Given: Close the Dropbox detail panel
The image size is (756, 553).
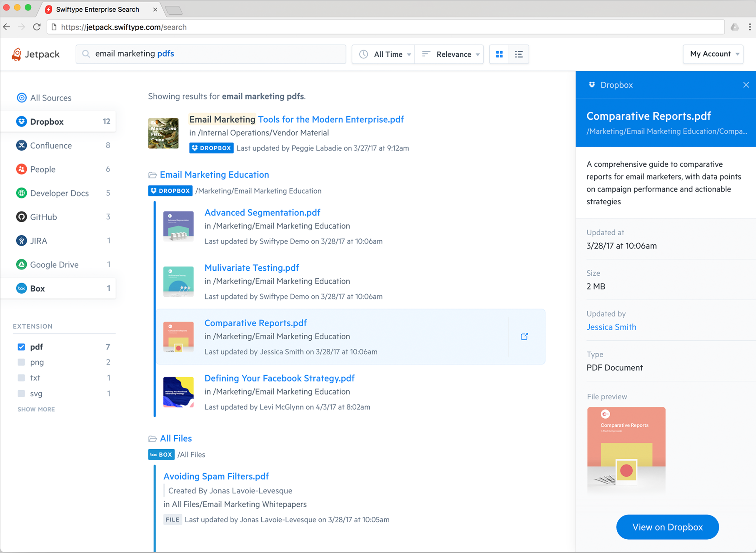Looking at the screenshot, I should pos(746,85).
